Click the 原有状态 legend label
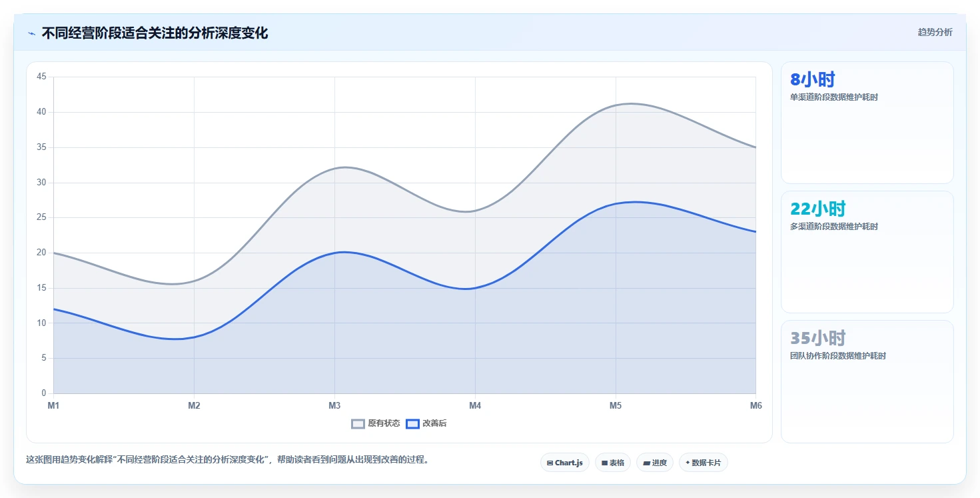980x498 pixels. click(x=384, y=423)
